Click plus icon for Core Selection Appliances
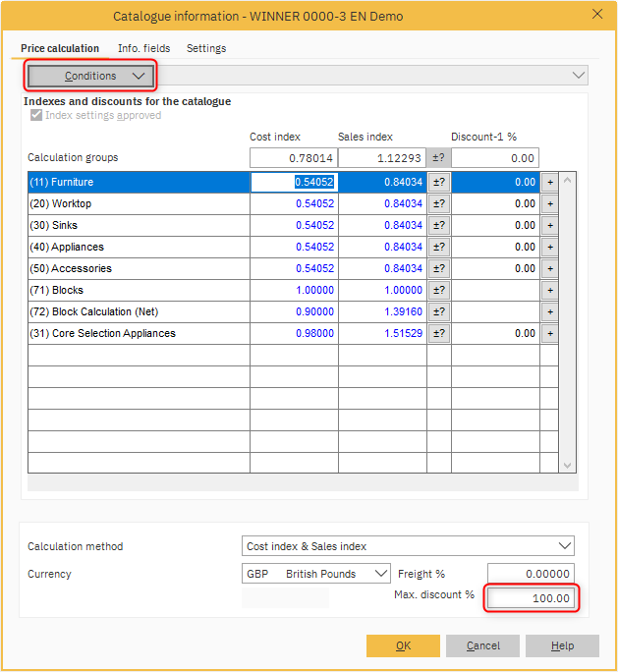618x672 pixels. tap(549, 333)
